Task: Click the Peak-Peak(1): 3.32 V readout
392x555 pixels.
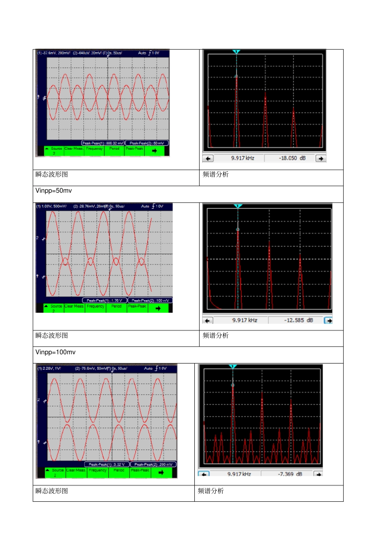Action: click(107, 464)
